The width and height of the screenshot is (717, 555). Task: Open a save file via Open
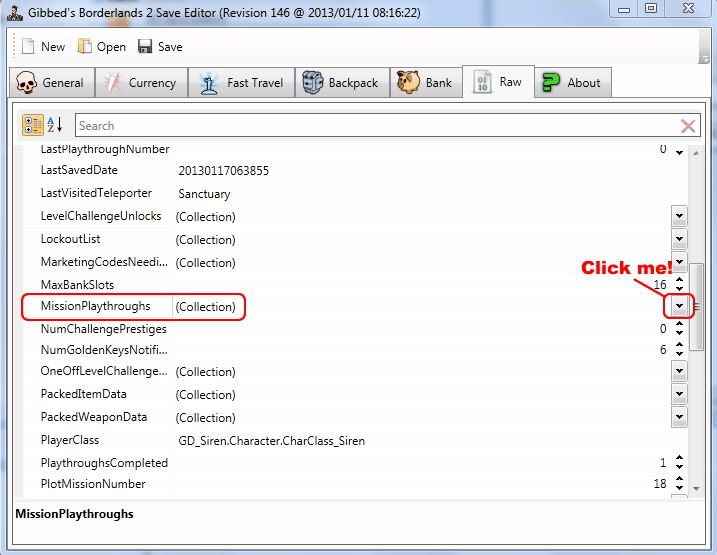click(x=102, y=46)
